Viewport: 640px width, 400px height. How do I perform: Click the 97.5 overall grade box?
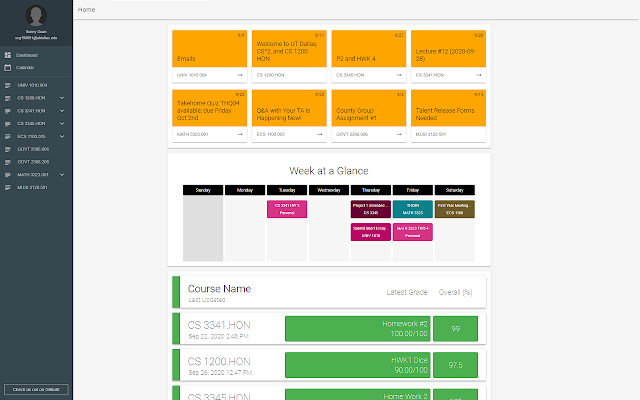coord(456,365)
